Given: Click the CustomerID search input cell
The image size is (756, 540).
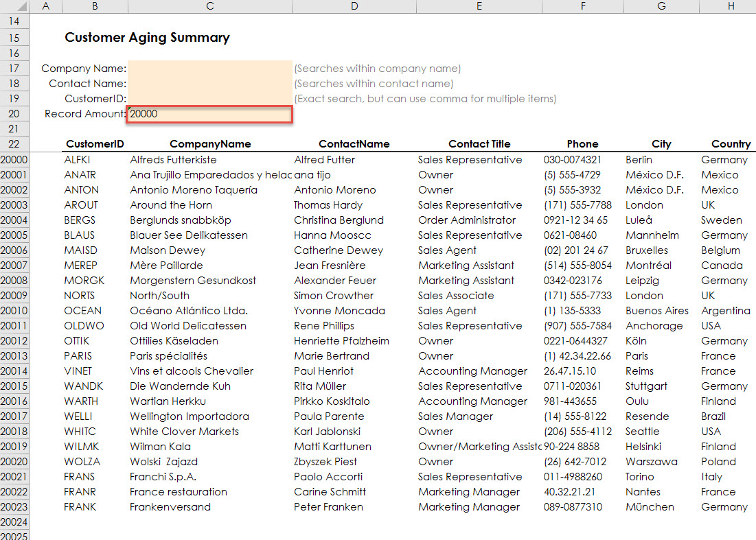Looking at the screenshot, I should pos(209,98).
